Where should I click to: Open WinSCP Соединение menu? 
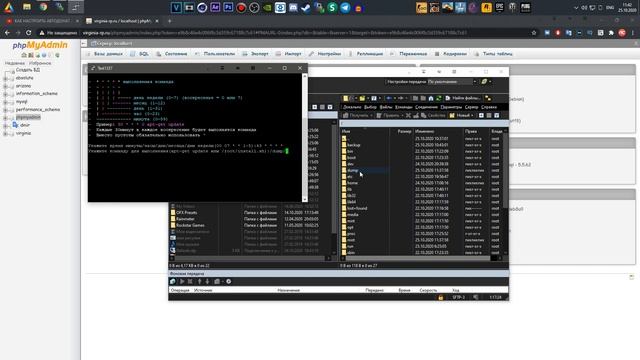pos(426,107)
